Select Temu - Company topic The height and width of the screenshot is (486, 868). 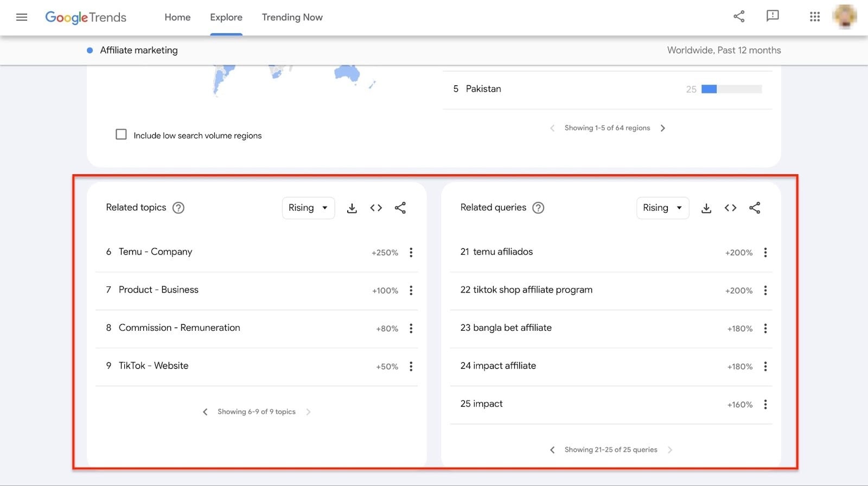point(155,252)
